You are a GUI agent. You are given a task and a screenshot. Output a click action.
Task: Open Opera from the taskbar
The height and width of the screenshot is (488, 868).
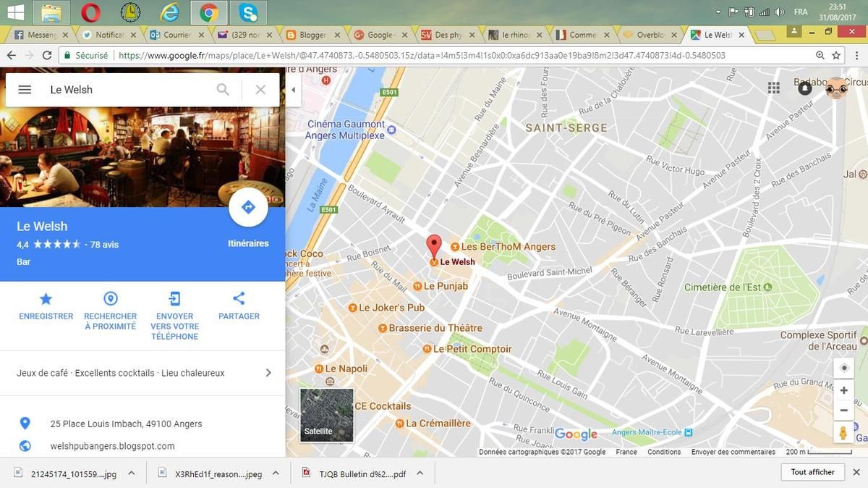point(90,12)
